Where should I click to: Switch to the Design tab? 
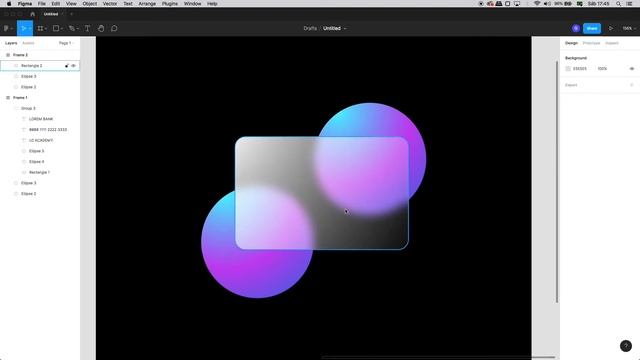571,43
